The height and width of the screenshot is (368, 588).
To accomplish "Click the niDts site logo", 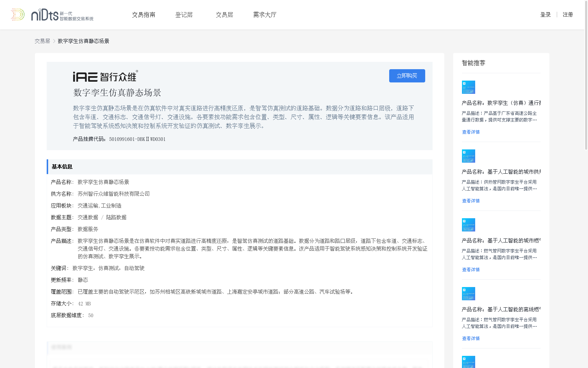I will click(x=52, y=15).
